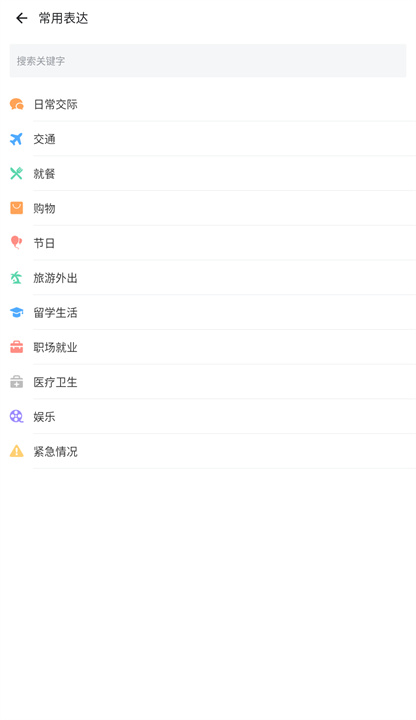Click the red briefcase icon
Viewport: 416px width, 720px height.
click(x=17, y=347)
